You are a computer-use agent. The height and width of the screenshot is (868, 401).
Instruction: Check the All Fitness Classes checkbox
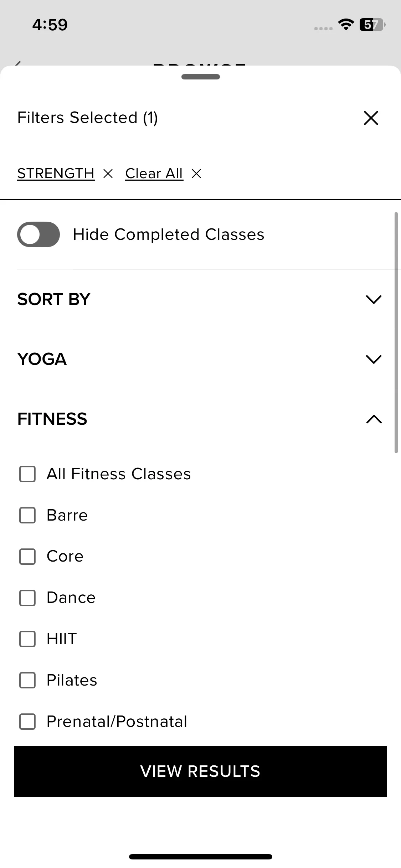tap(27, 474)
